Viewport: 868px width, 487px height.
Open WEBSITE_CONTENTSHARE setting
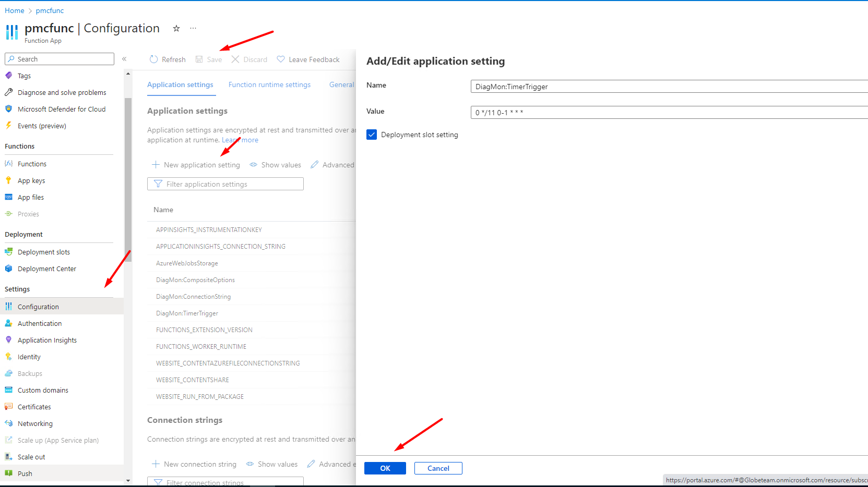click(x=192, y=380)
